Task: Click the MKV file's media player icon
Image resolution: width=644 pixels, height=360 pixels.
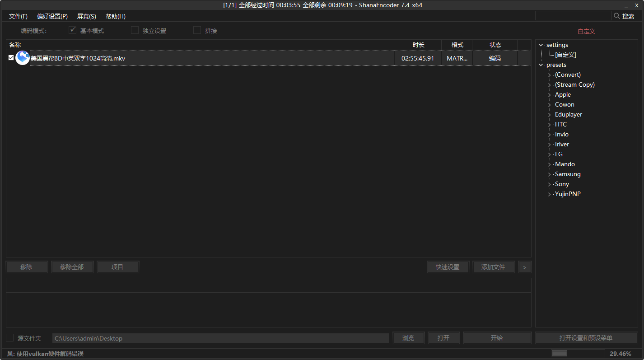Action: click(x=23, y=58)
